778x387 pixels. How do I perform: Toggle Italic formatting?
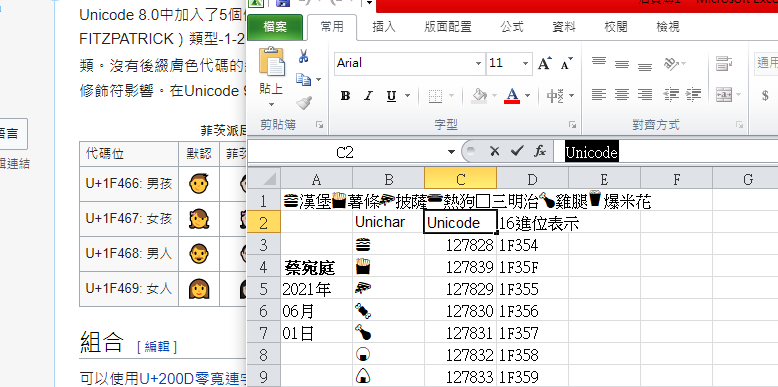(x=368, y=96)
